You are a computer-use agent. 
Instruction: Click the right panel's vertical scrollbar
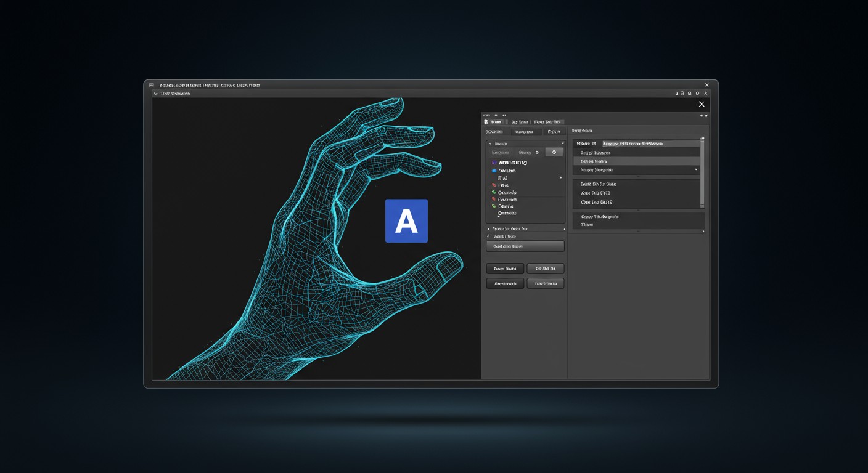tap(702, 172)
